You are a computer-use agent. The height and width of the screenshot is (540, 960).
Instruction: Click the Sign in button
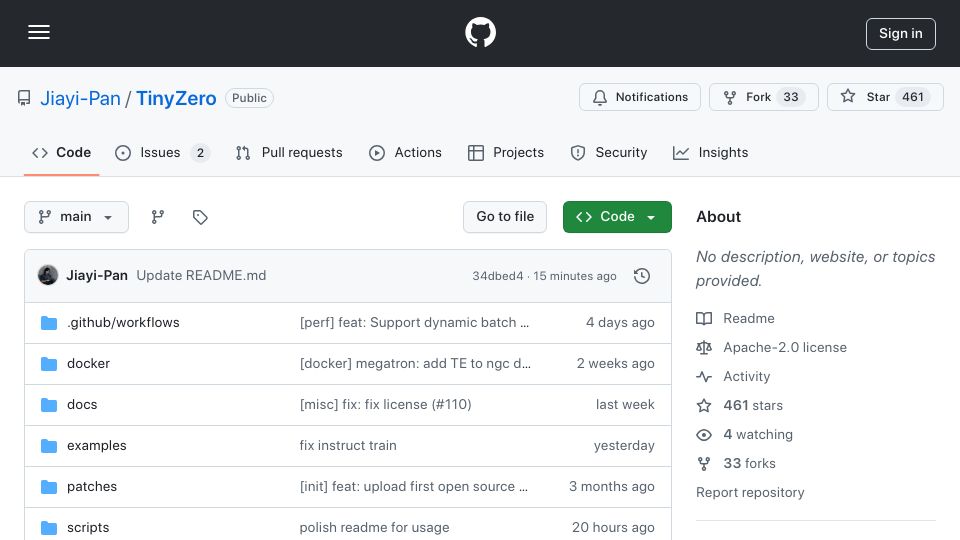click(900, 34)
